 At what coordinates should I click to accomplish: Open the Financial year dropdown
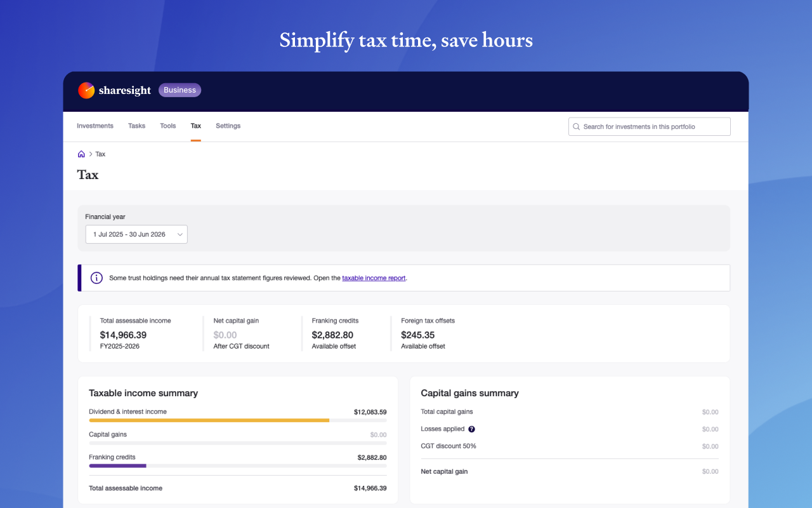pos(136,234)
